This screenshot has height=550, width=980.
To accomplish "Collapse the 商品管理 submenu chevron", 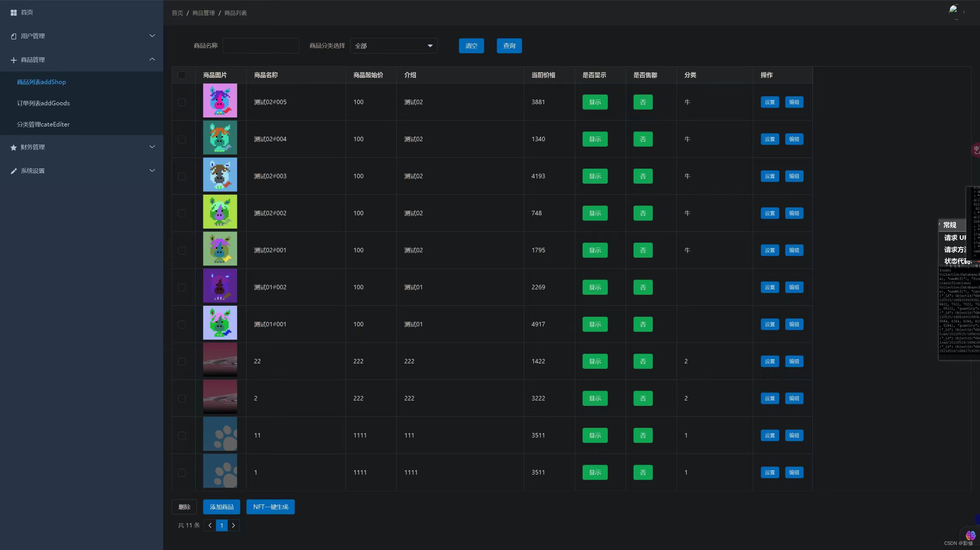I will point(152,59).
